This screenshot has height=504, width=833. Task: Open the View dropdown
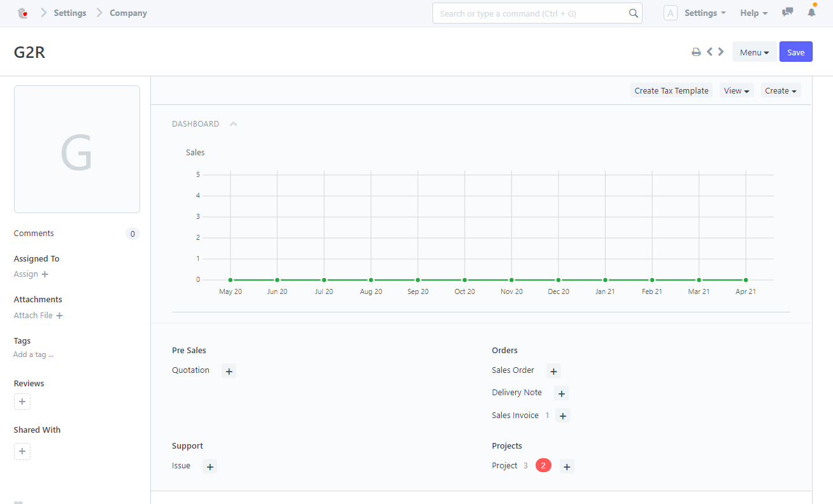[737, 90]
